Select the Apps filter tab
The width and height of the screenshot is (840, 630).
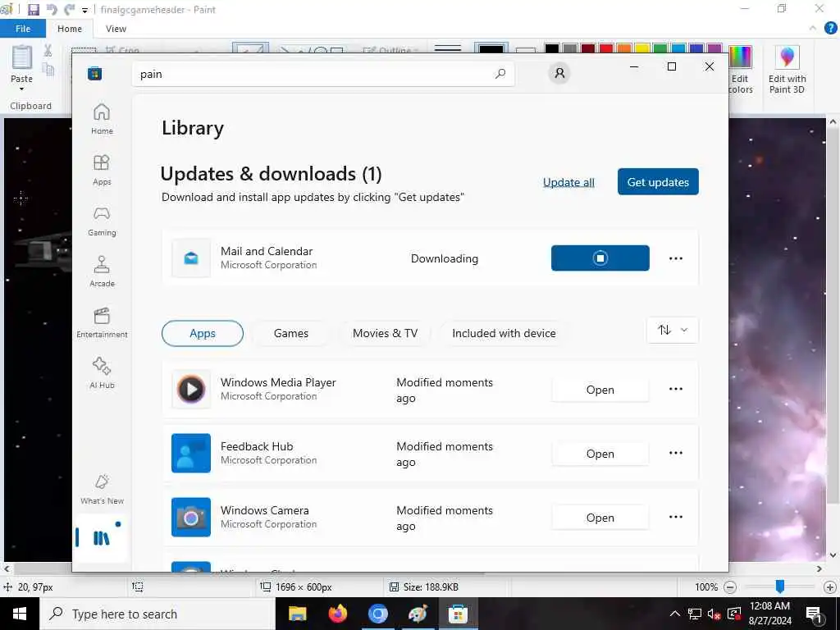coord(203,333)
